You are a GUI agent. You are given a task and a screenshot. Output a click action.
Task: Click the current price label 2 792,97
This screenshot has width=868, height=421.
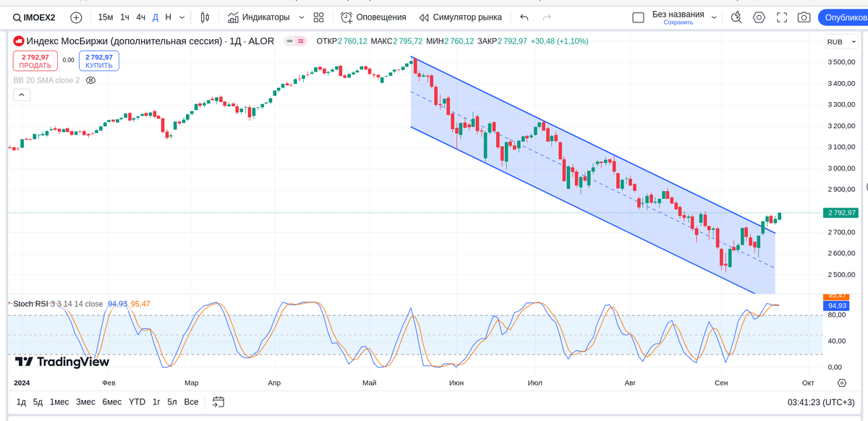coord(841,213)
